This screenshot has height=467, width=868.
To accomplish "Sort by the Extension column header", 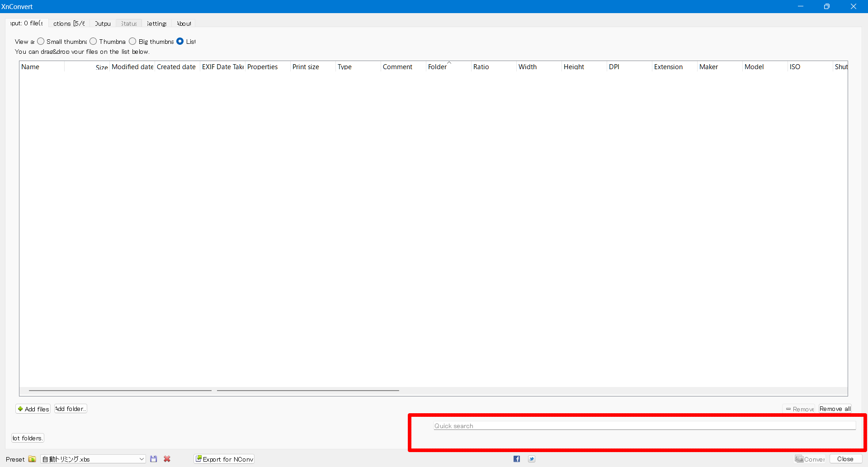I will pyautogui.click(x=675, y=67).
